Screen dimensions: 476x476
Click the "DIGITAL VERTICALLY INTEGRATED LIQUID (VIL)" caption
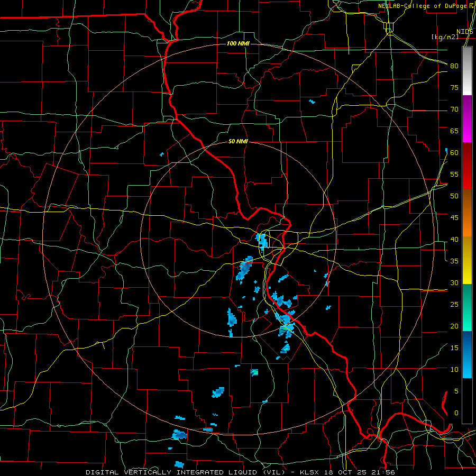pyautogui.click(x=186, y=472)
